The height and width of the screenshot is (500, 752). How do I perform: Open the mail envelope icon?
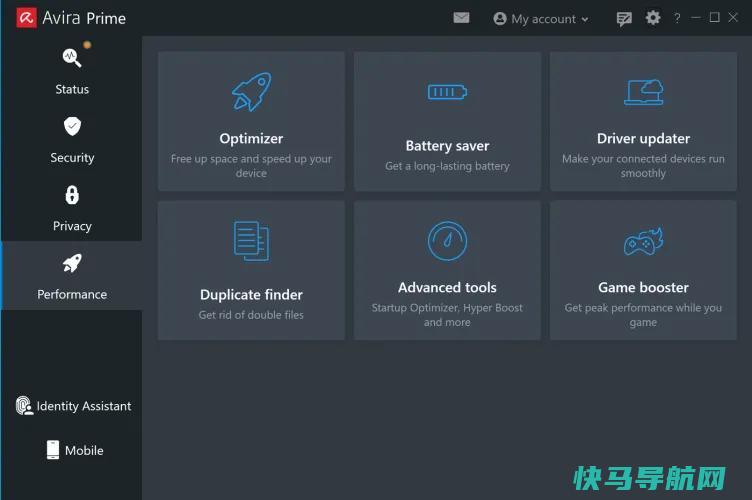(x=461, y=18)
